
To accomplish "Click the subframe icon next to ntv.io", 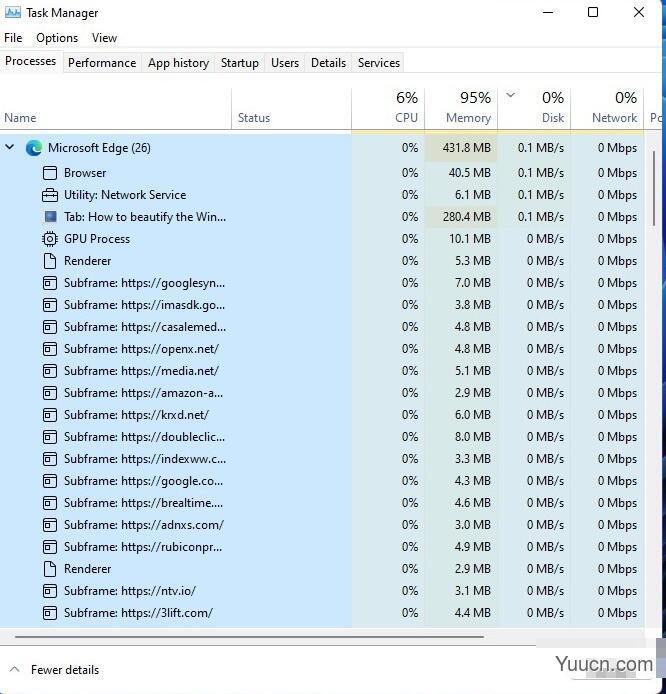I will (x=50, y=591).
